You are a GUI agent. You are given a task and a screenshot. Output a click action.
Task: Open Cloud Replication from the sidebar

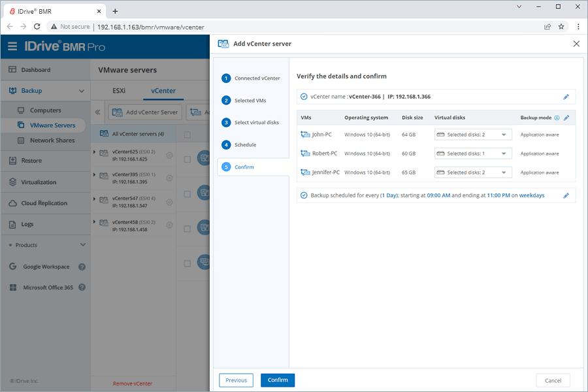click(13, 203)
